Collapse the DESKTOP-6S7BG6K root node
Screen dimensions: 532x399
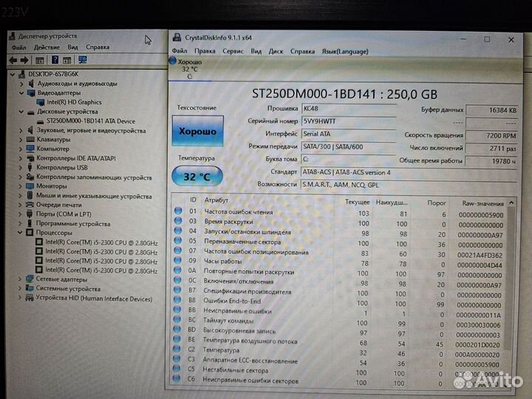coord(13,74)
